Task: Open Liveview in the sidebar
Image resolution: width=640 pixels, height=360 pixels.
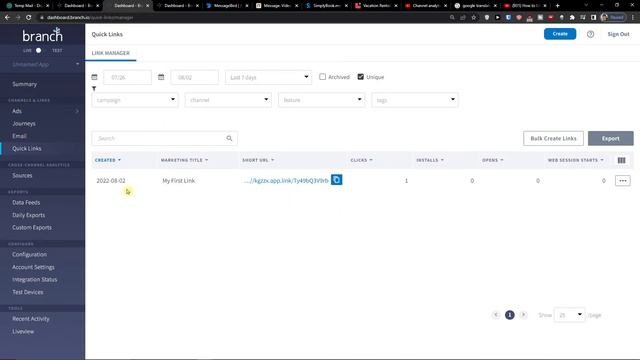Action: click(x=23, y=331)
